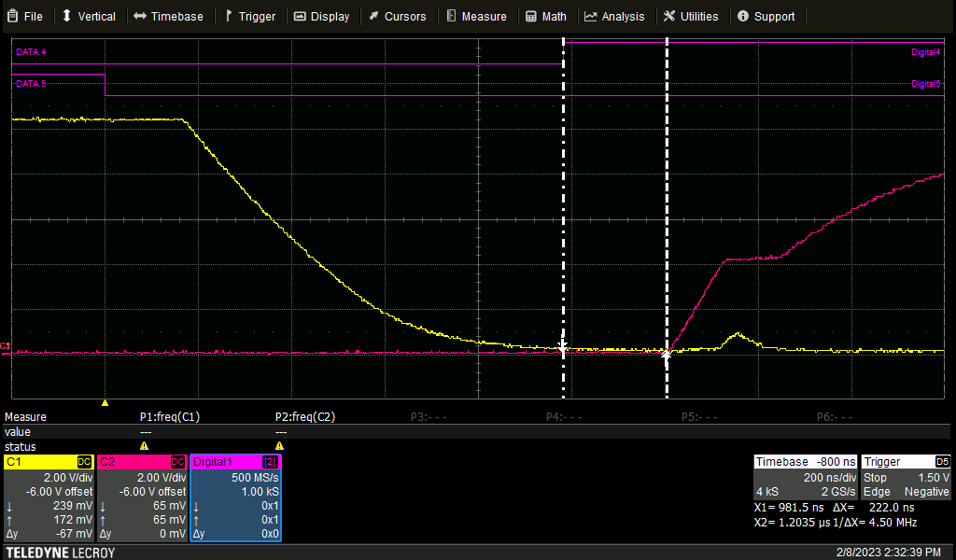
Task: Open the Trigger menu
Action: click(250, 17)
